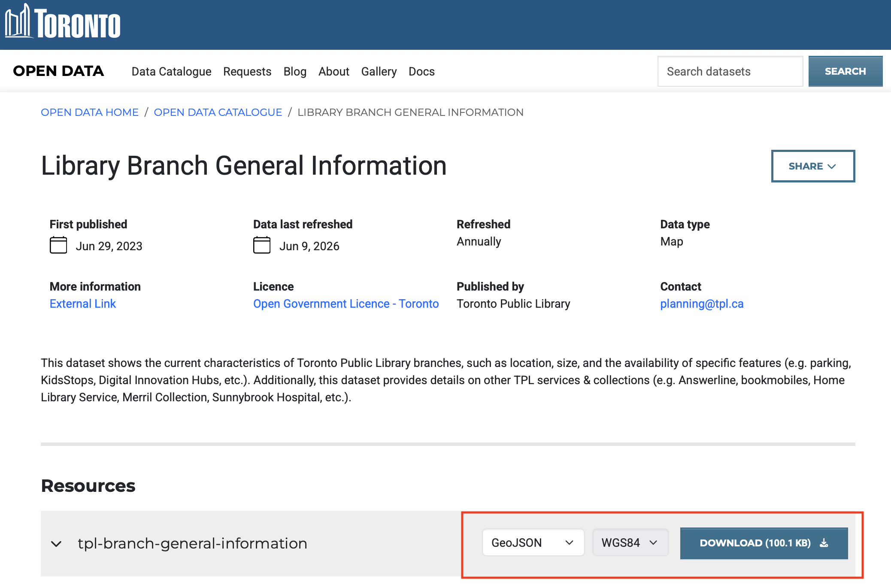Click the calendar icon beside Jun 29, 2023
This screenshot has width=891, height=588.
pos(58,246)
